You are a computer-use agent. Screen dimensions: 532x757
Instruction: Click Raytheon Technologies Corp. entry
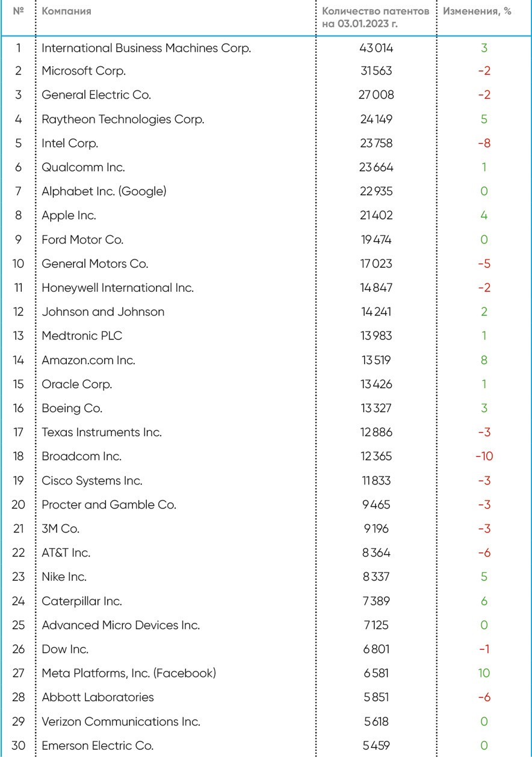point(123,119)
